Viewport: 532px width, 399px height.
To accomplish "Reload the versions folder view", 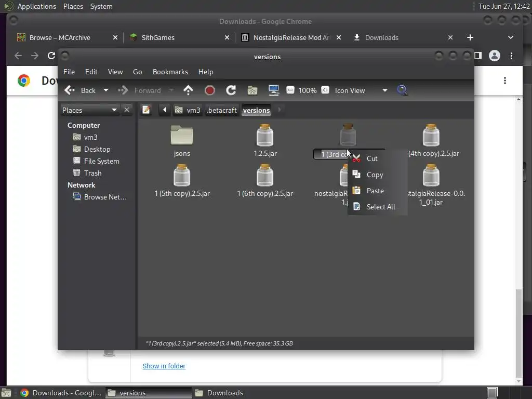I will tap(231, 90).
